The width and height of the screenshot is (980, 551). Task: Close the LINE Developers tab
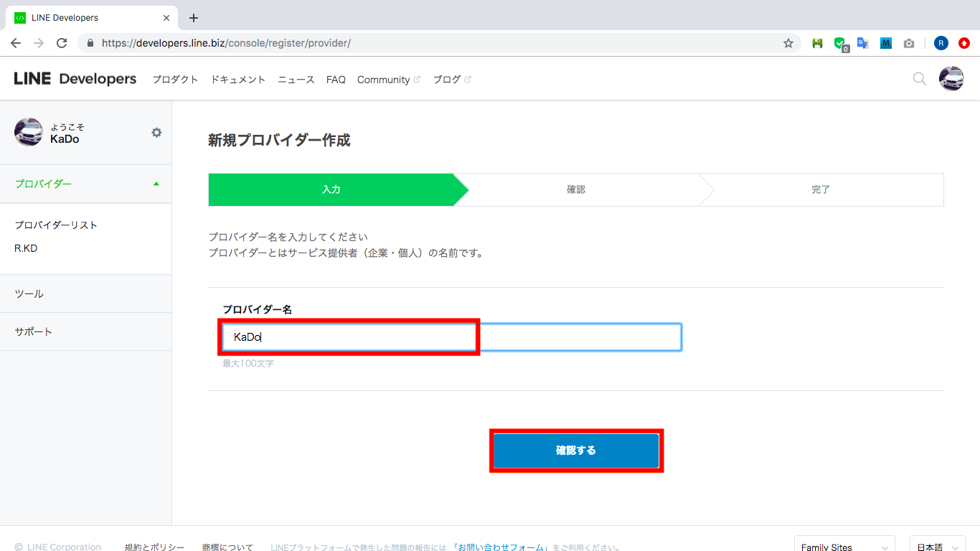pyautogui.click(x=167, y=18)
